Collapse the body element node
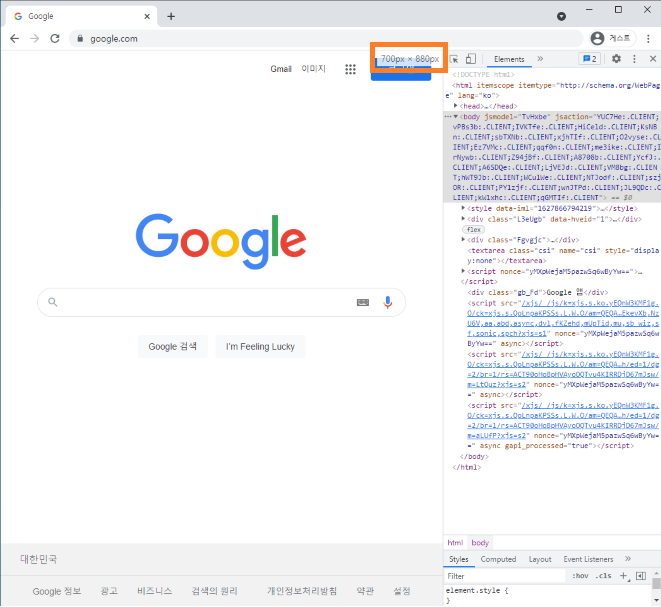The height and width of the screenshot is (607, 661). tap(456, 116)
